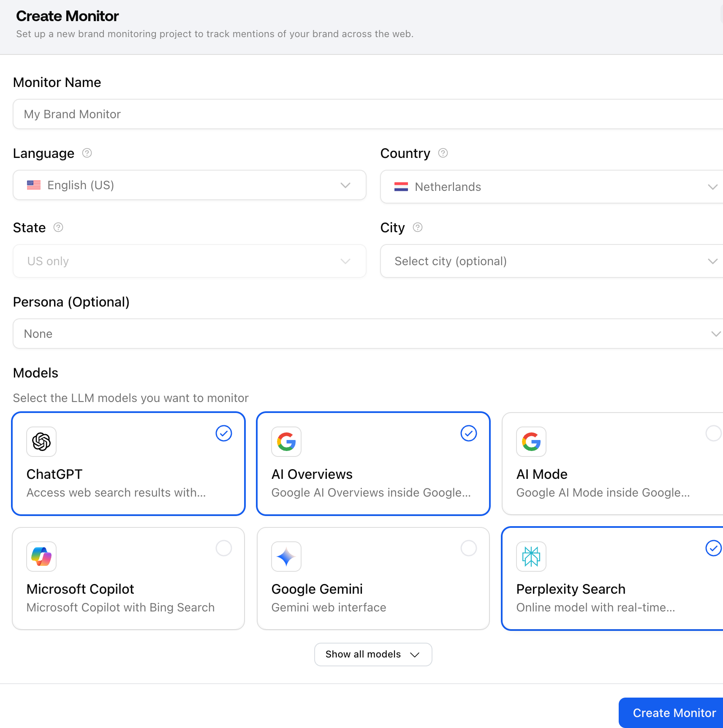The image size is (723, 728).
Task: Open the Language dropdown showing English (US)
Action: [189, 185]
